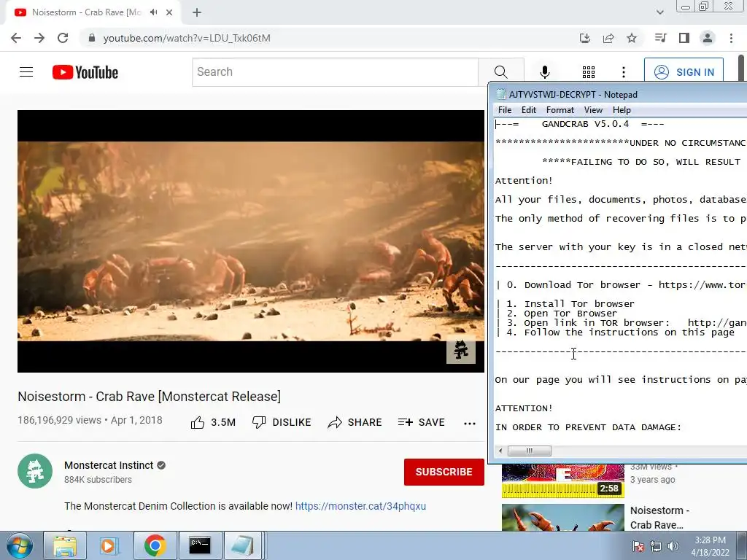This screenshot has width=747, height=560.
Task: Open the File menu in Notepad
Action: 505,110
